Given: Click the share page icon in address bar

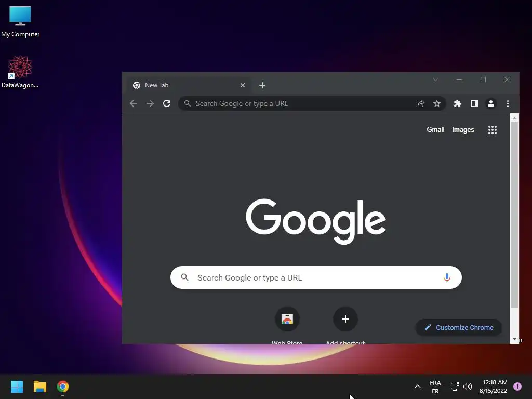Looking at the screenshot, I should [420, 103].
